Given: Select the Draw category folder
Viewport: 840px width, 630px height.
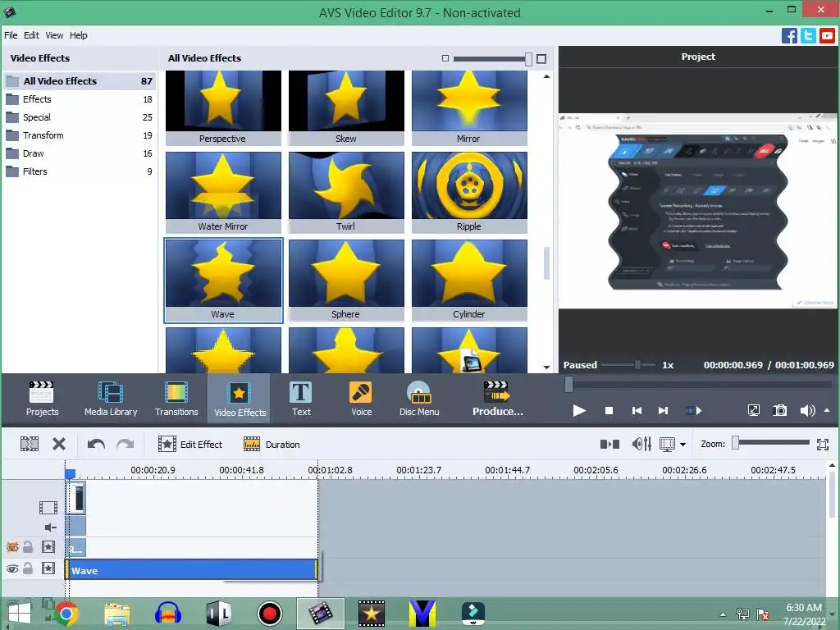Looking at the screenshot, I should pyautogui.click(x=80, y=153).
